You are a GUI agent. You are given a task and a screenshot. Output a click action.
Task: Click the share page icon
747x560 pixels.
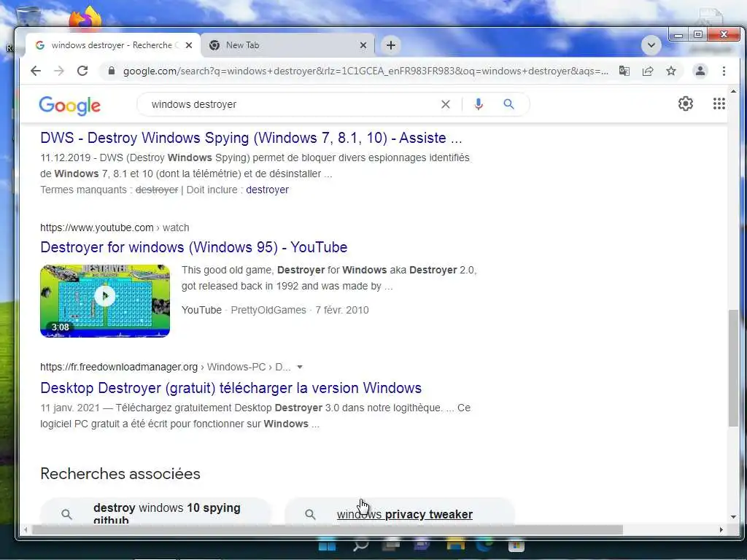648,71
